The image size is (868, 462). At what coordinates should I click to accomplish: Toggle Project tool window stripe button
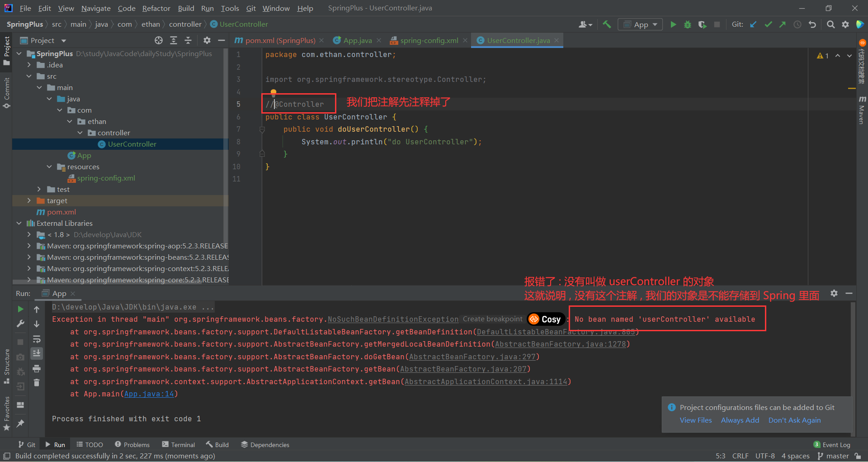click(x=6, y=51)
